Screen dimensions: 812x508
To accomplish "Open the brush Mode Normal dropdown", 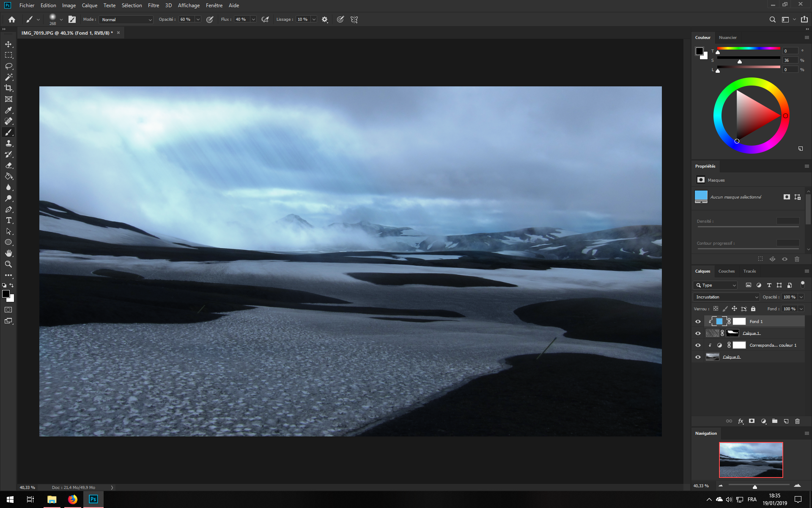I will pos(126,19).
